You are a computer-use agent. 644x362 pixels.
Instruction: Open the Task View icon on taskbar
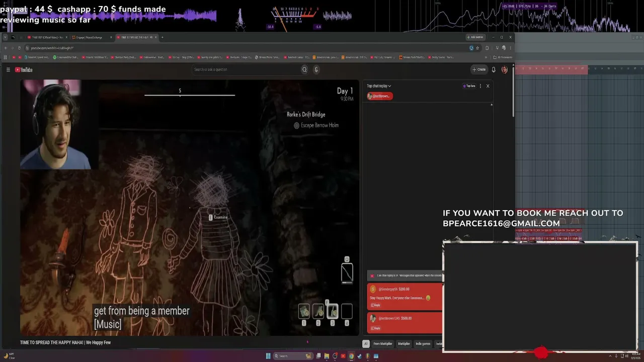pyautogui.click(x=318, y=356)
